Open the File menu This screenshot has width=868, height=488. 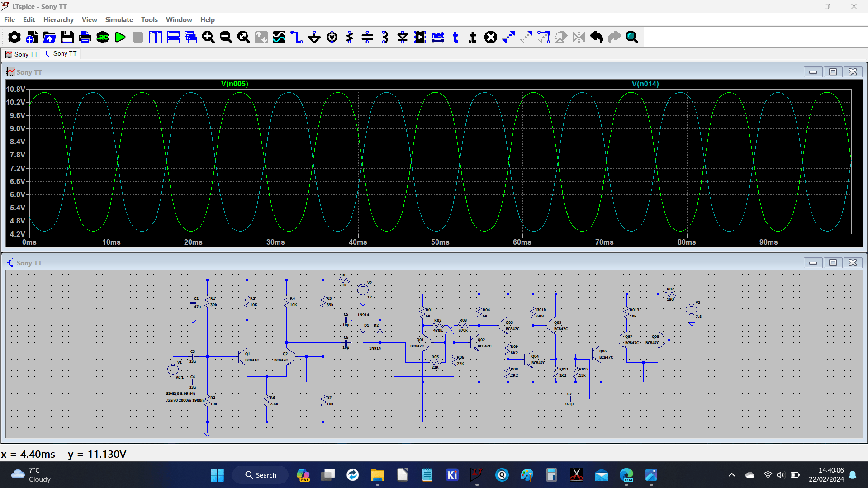point(9,20)
